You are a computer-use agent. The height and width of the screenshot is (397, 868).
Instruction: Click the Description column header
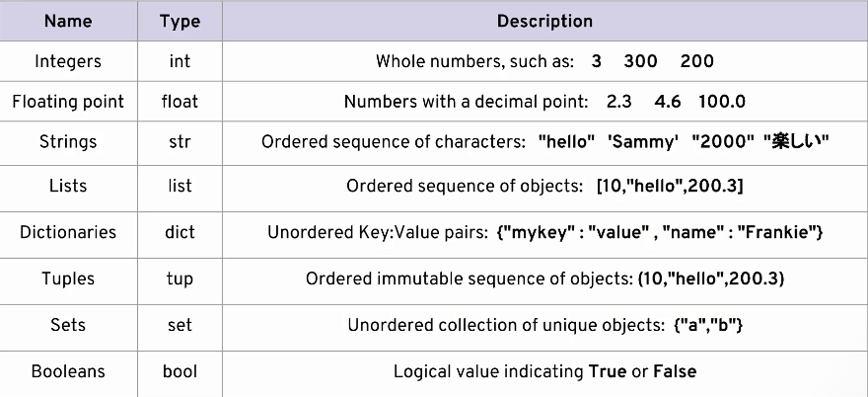[544, 21]
